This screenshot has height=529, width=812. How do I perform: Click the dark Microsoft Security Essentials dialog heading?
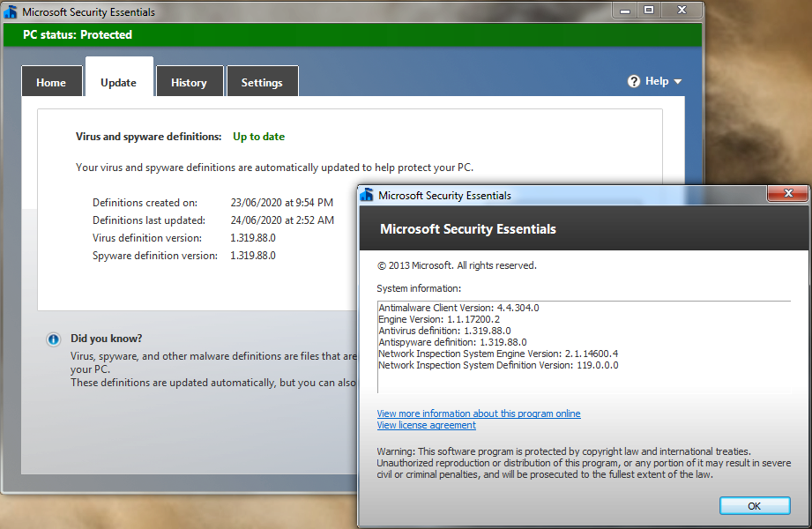[x=468, y=229]
